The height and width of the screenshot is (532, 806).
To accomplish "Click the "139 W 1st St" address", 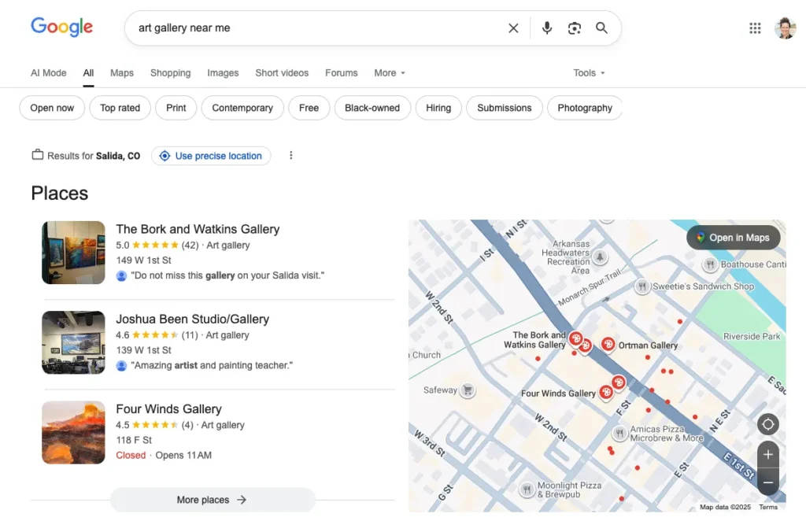I will pos(143,350).
